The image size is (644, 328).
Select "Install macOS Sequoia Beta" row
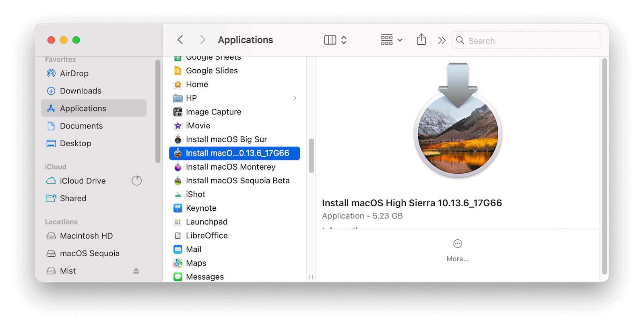tap(235, 181)
